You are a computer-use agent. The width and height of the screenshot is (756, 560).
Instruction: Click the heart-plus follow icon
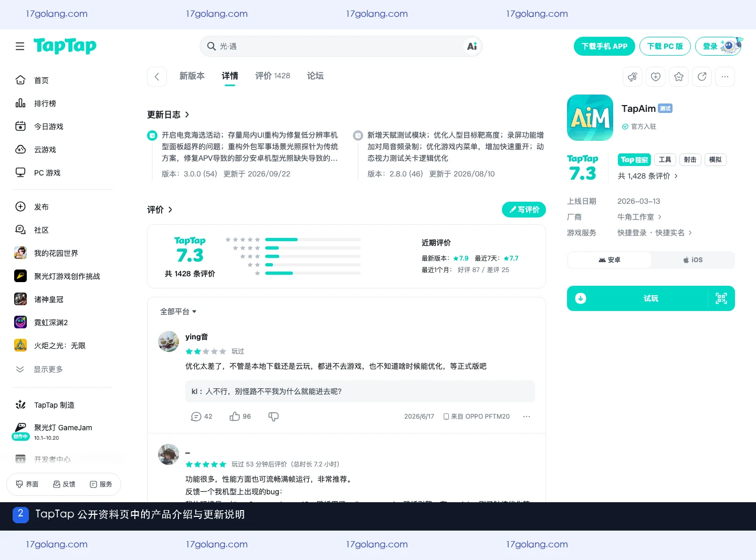656,77
